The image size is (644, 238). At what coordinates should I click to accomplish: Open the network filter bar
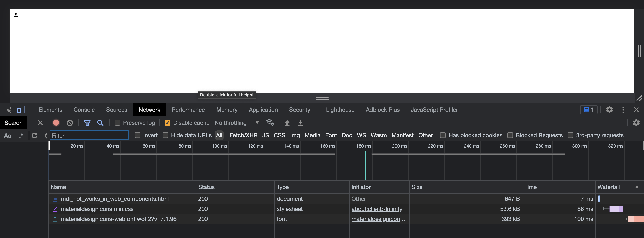pyautogui.click(x=87, y=123)
